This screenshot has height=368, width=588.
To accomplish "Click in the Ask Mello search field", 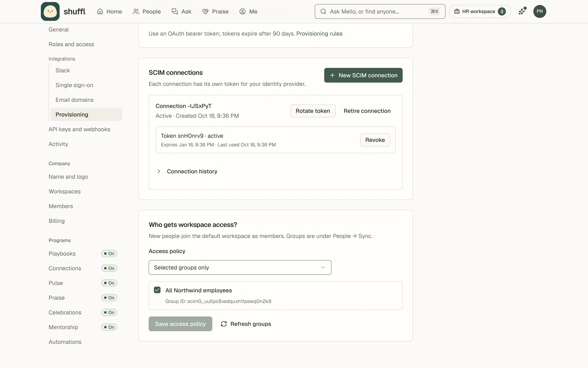I will [380, 11].
